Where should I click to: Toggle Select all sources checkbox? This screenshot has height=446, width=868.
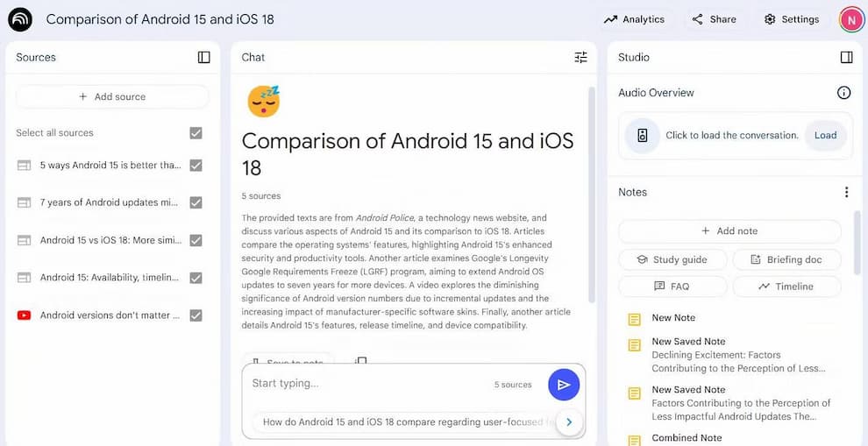click(196, 133)
